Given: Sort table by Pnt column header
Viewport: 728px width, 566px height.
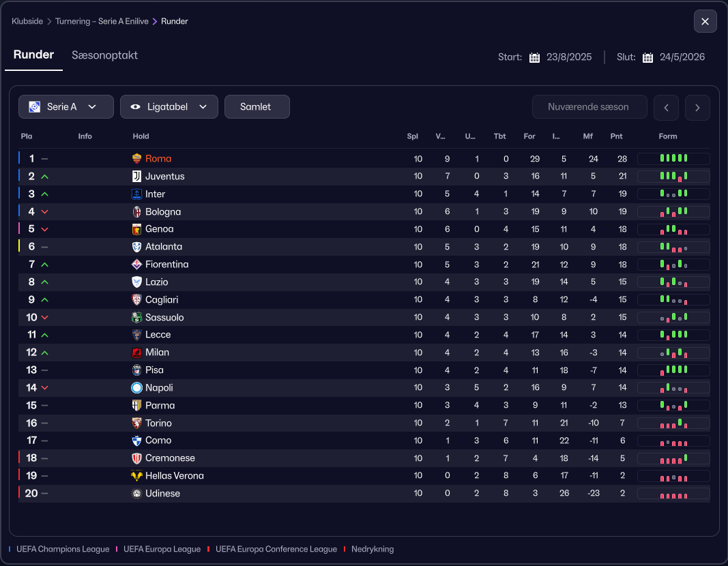Looking at the screenshot, I should (616, 136).
